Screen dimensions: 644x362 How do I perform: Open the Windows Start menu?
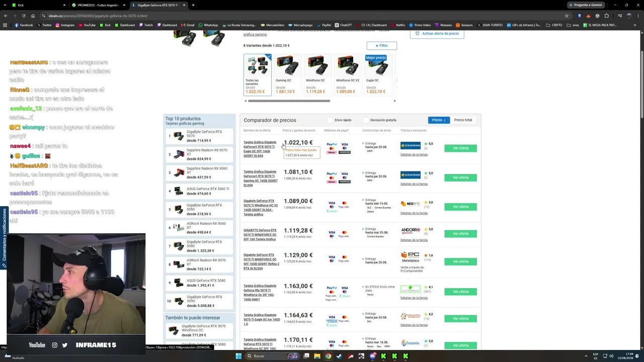(x=238, y=356)
